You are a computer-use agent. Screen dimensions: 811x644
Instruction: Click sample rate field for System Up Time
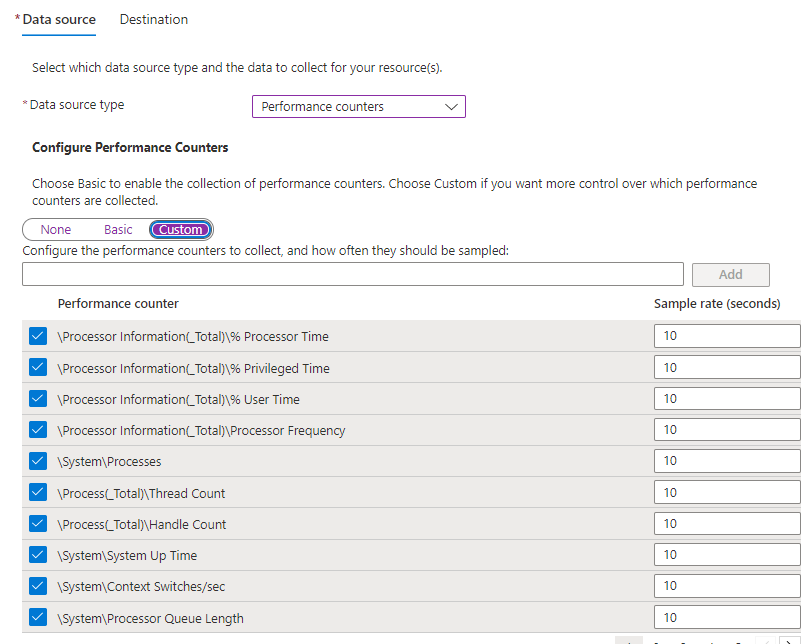(x=727, y=554)
